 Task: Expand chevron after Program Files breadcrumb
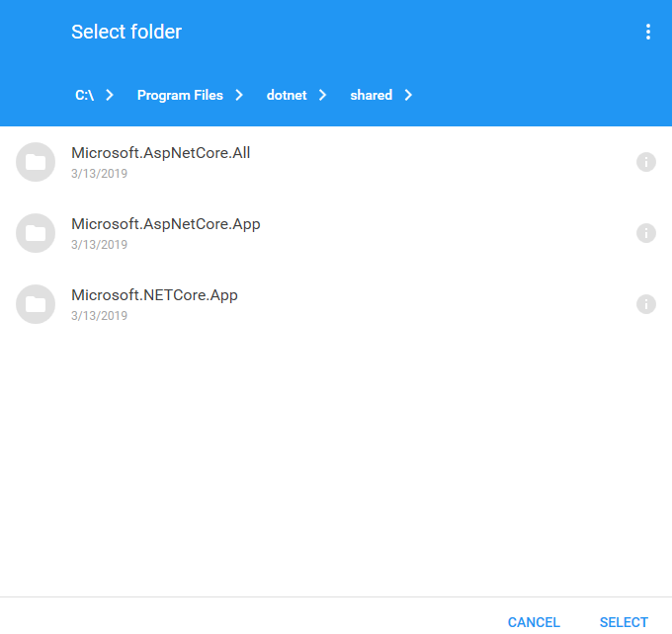point(239,95)
